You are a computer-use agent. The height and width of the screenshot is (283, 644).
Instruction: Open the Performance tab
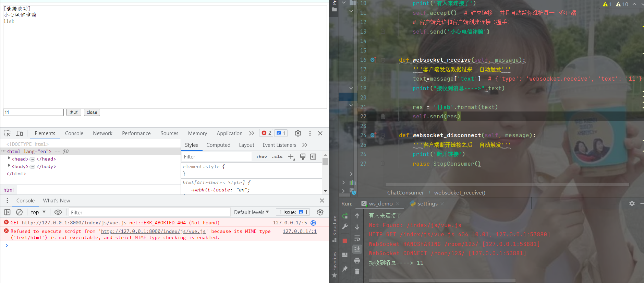point(136,133)
